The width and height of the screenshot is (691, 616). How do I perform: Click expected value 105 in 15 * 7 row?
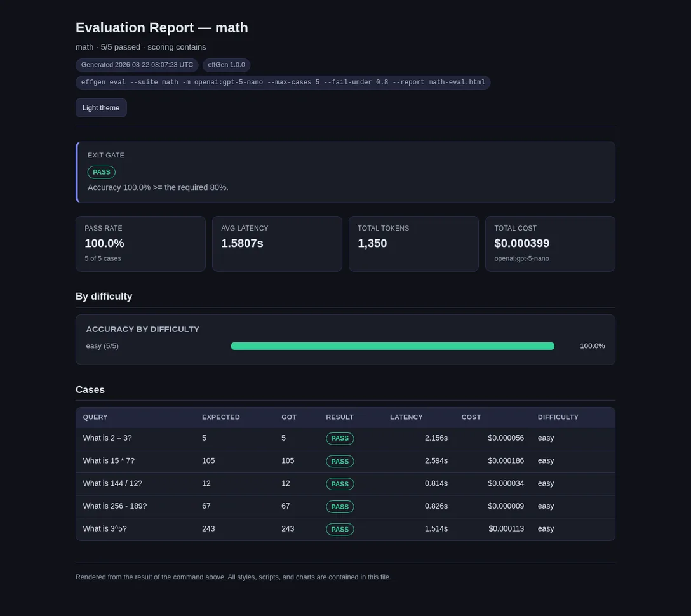(x=208, y=460)
